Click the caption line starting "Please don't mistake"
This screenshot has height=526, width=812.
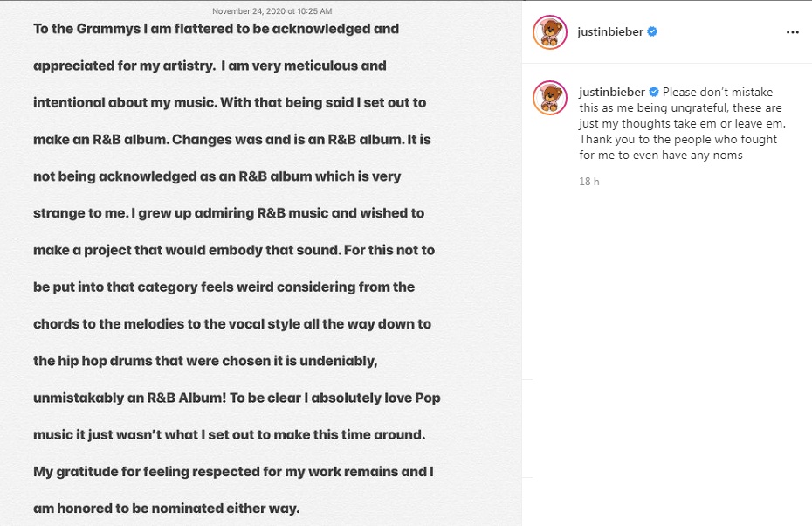[x=718, y=92]
